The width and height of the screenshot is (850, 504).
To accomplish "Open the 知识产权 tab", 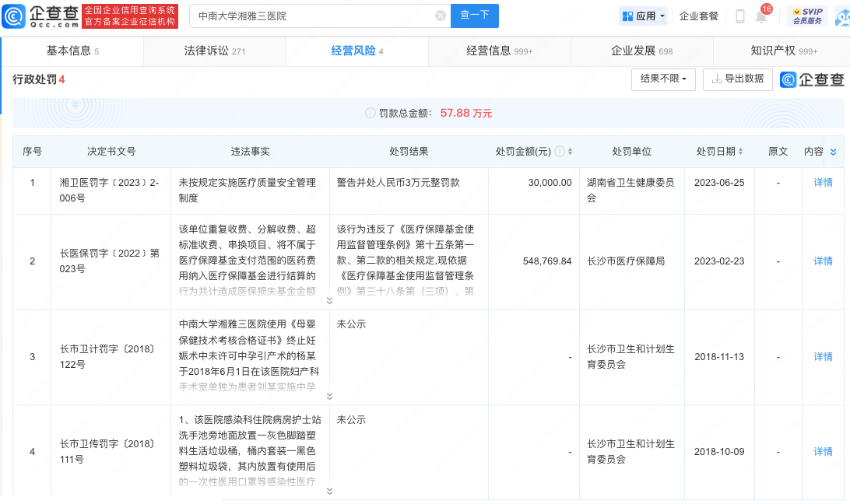I will (x=784, y=51).
